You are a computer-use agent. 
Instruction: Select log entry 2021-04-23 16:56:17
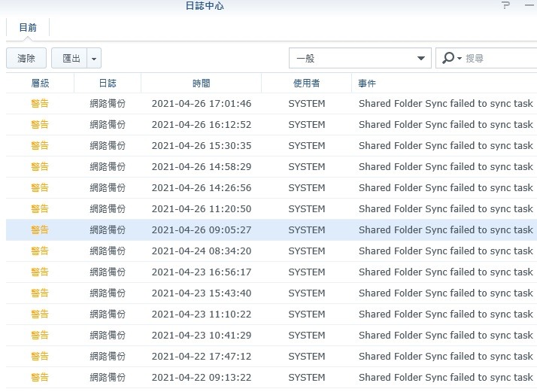pos(272,272)
